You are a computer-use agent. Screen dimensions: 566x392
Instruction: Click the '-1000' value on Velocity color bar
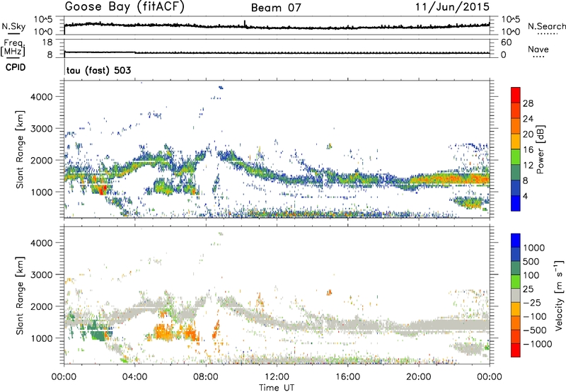tap(537, 344)
